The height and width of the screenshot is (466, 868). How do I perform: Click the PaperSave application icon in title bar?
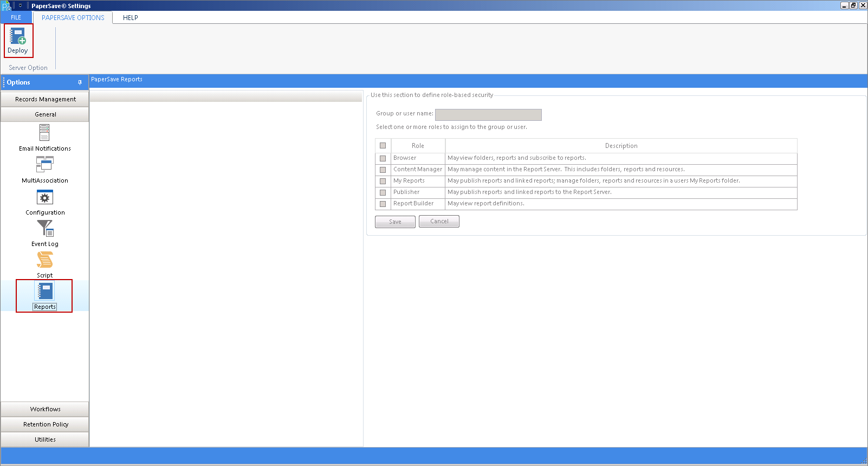pyautogui.click(x=6, y=5)
